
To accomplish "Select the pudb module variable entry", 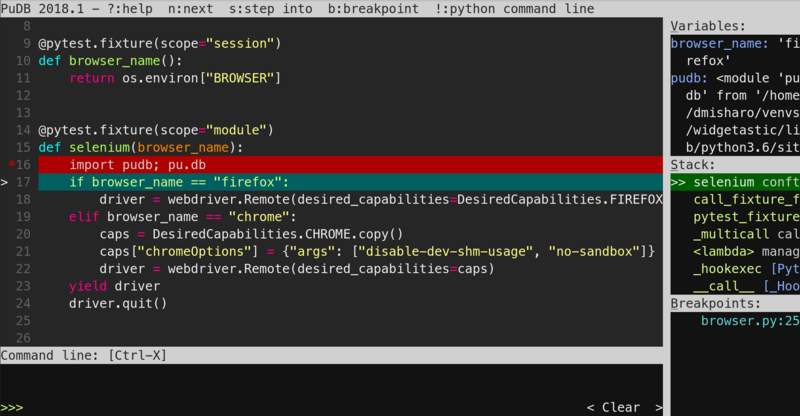I will tap(735, 113).
